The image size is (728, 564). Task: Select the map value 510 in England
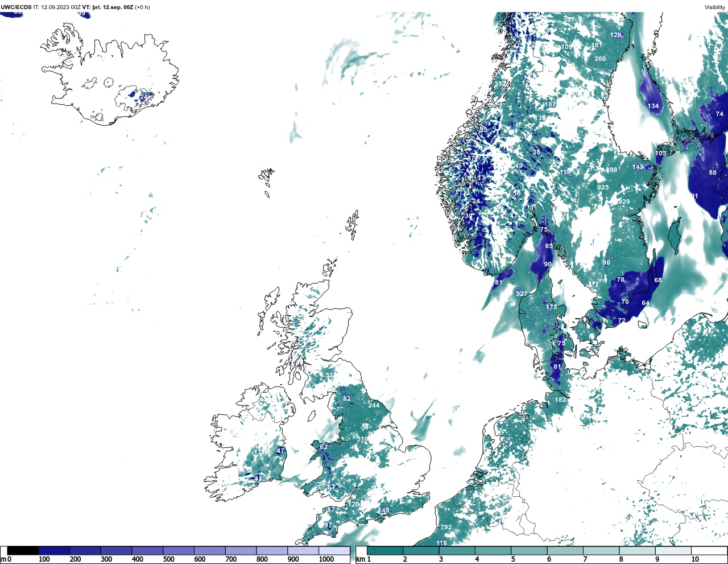point(362,439)
